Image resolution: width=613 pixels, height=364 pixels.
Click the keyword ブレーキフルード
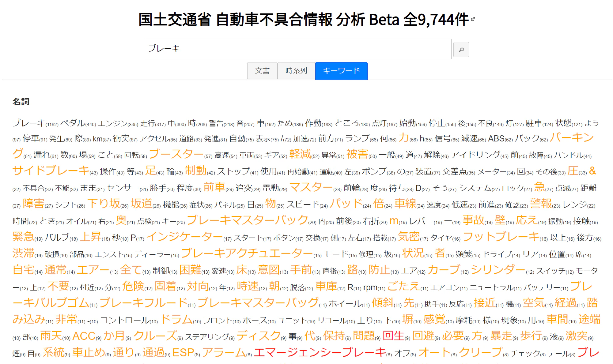pyautogui.click(x=144, y=302)
